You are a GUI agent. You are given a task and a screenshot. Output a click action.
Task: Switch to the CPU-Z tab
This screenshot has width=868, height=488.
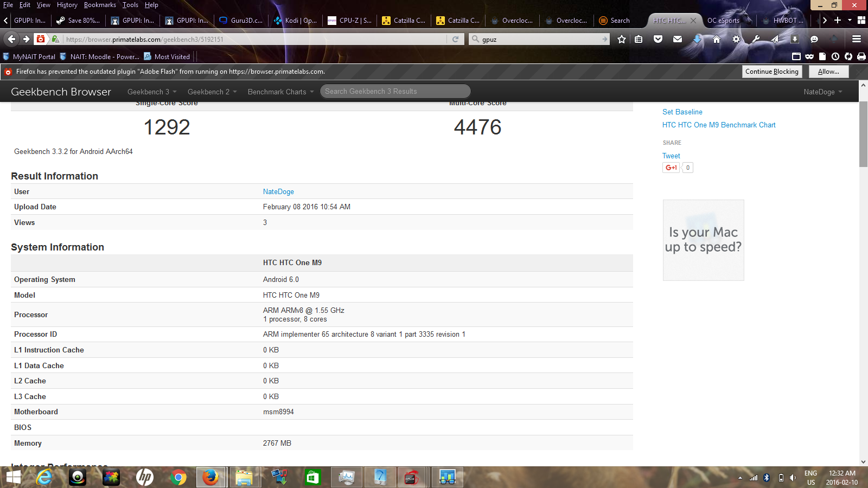[x=349, y=21]
